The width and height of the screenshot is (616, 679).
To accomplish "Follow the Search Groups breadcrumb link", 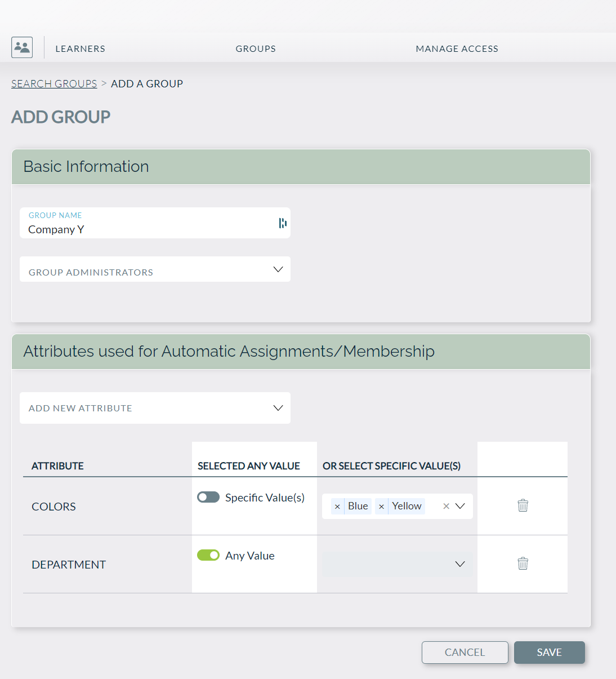I will (54, 83).
